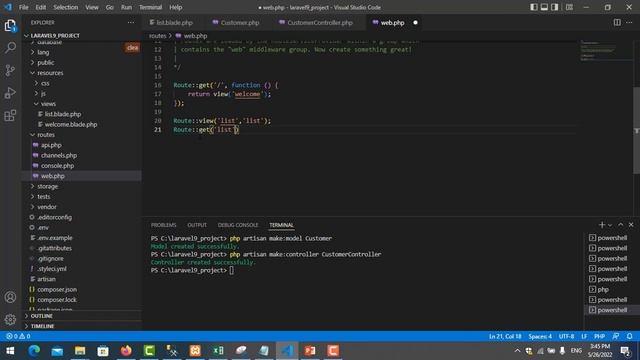The width and height of the screenshot is (640, 360).
Task: Expand the lang folder
Action: click(43, 52)
